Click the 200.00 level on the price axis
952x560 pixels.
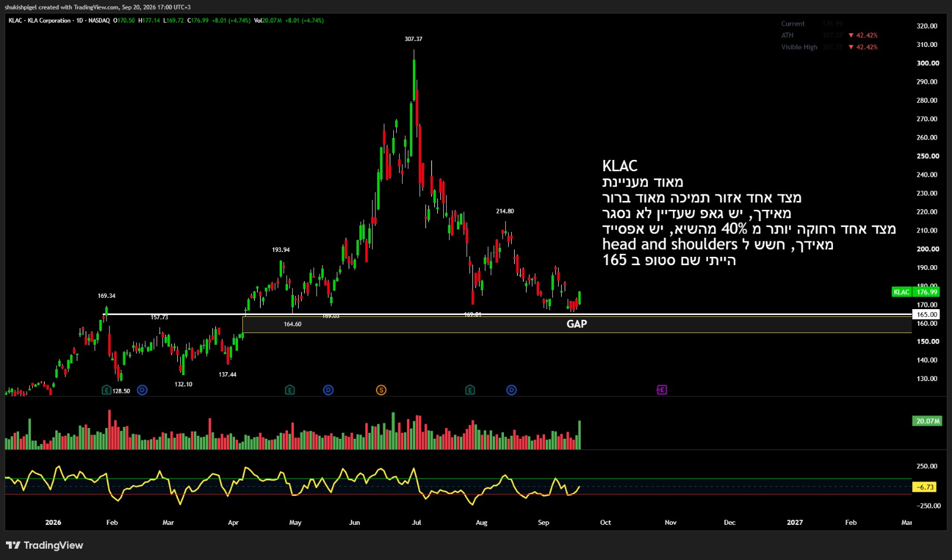click(x=928, y=249)
